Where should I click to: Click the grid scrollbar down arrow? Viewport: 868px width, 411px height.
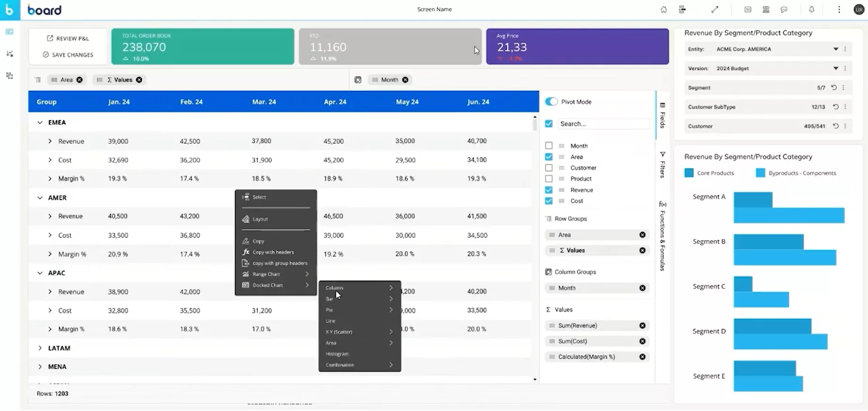tap(535, 379)
